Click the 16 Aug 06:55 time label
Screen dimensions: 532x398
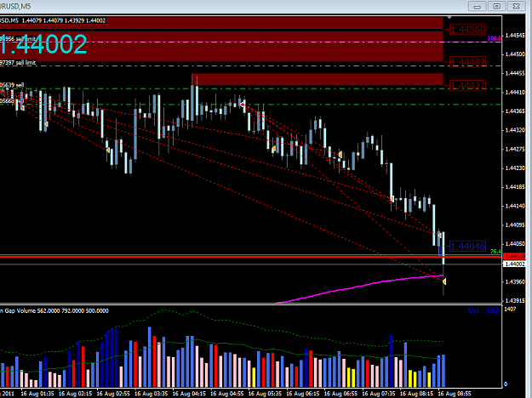click(340, 394)
